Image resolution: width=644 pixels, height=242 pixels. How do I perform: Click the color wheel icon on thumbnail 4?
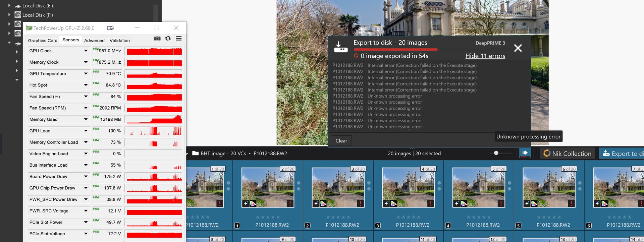393,203
